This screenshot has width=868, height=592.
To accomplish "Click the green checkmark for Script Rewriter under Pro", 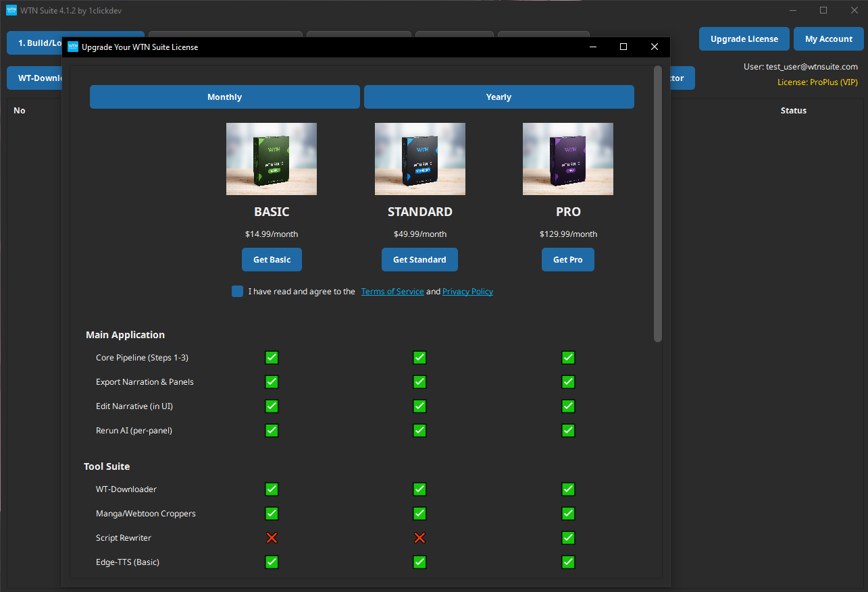I will pos(567,537).
